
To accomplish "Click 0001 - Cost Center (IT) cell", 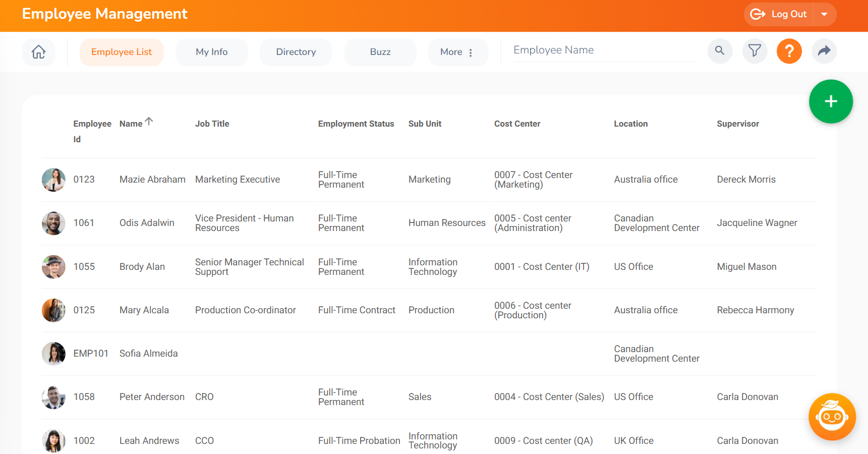I will (542, 267).
